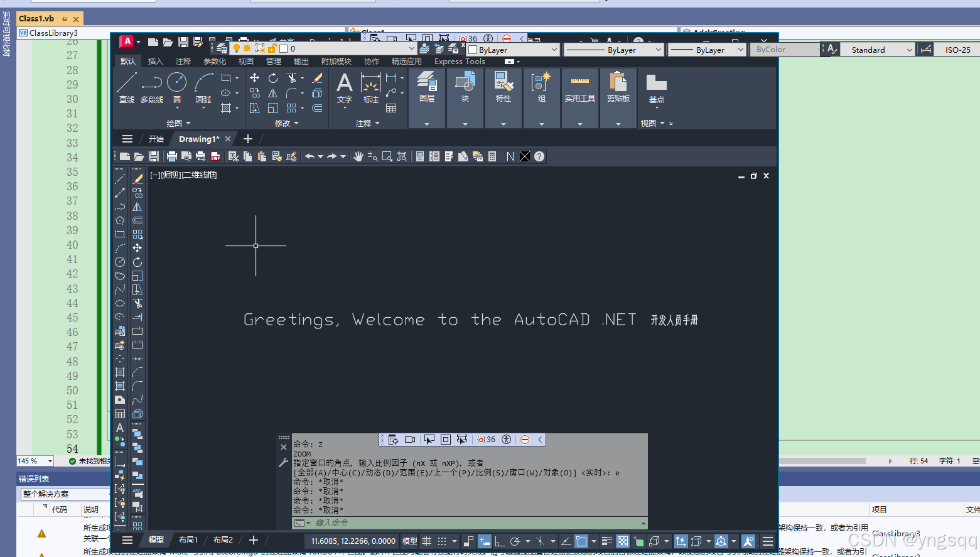The height and width of the screenshot is (557, 980).
Task: Click the Pan hand icon
Action: click(358, 156)
